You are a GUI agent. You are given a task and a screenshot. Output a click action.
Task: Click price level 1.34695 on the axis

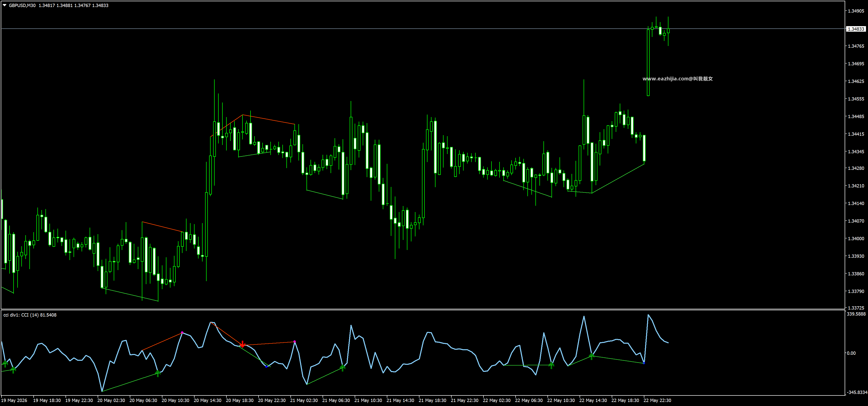856,63
